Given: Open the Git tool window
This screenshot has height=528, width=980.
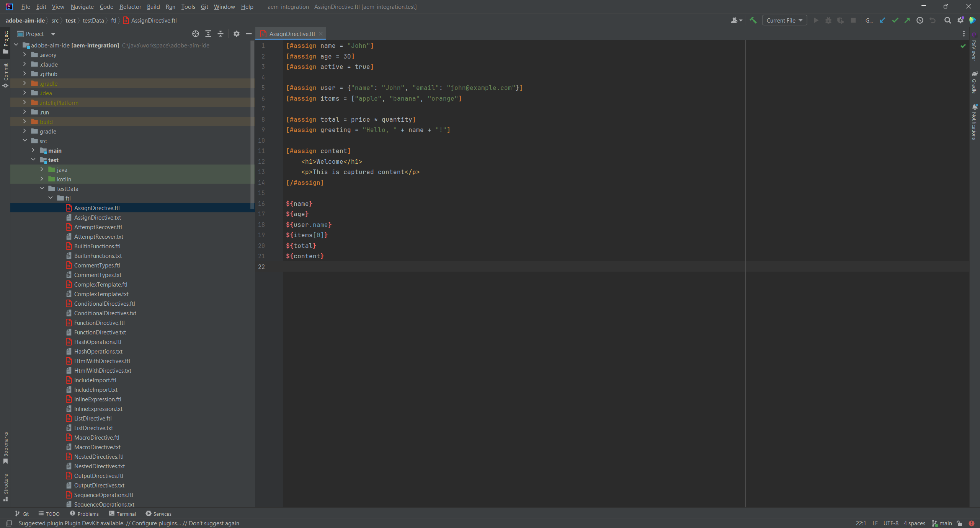Looking at the screenshot, I should (x=22, y=514).
